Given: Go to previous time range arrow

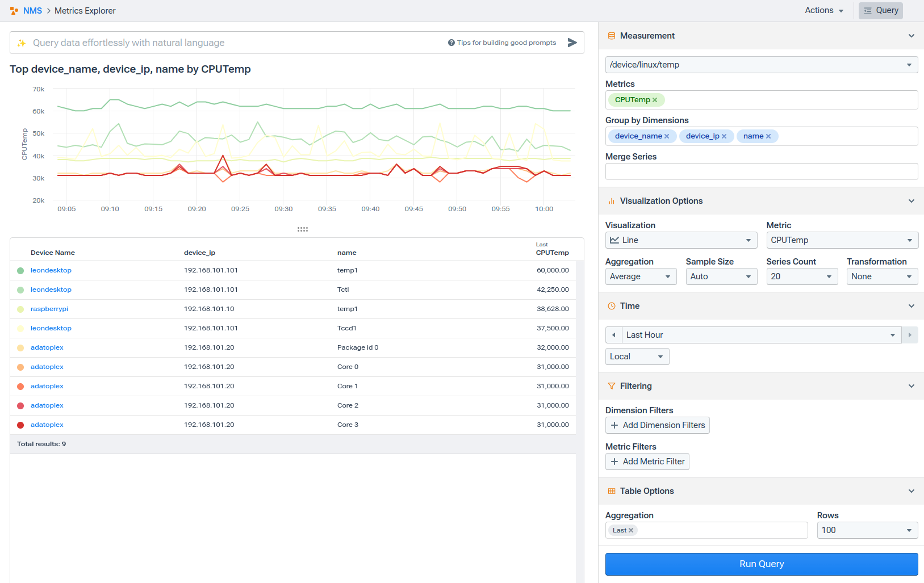Looking at the screenshot, I should pyautogui.click(x=614, y=335).
